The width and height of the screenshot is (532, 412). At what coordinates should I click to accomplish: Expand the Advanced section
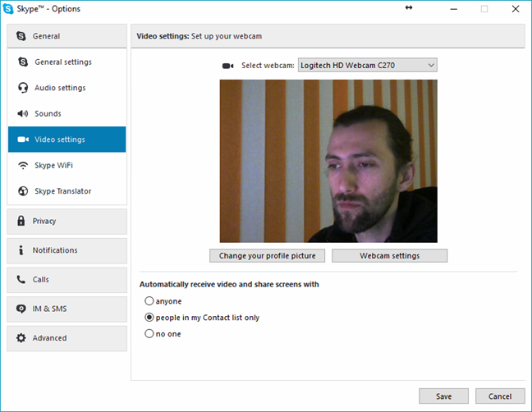(66, 338)
